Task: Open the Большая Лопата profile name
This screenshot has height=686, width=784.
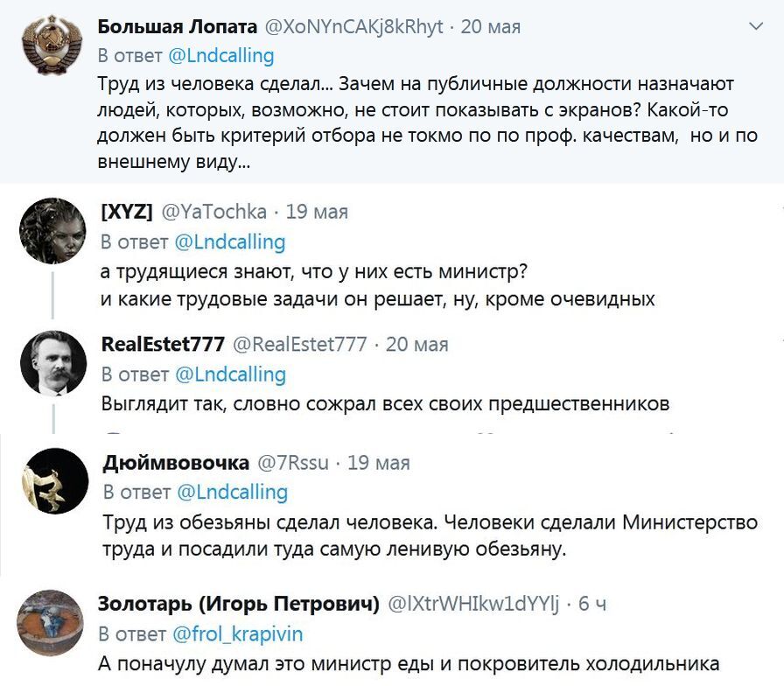Action: click(x=178, y=26)
